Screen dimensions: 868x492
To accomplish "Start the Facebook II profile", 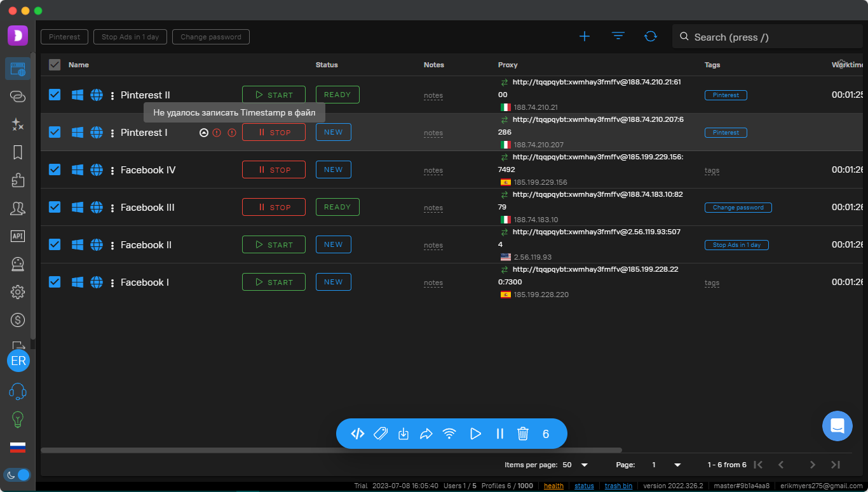I will click(274, 244).
